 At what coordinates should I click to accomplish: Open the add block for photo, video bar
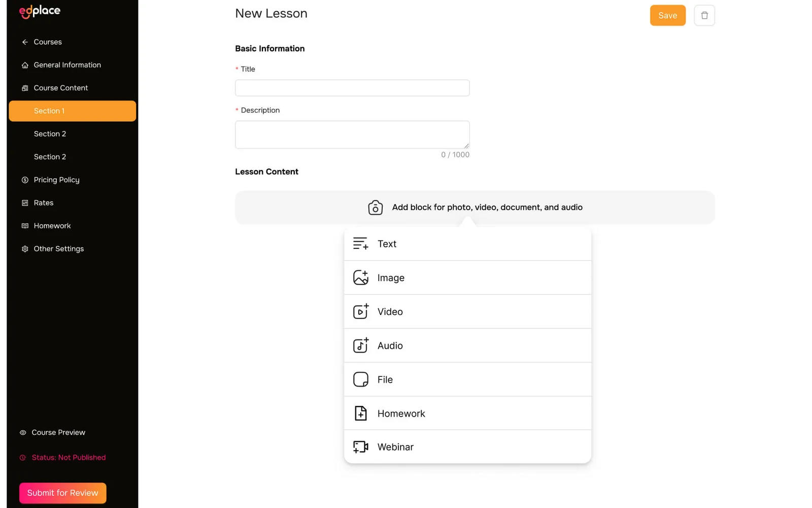tap(475, 207)
